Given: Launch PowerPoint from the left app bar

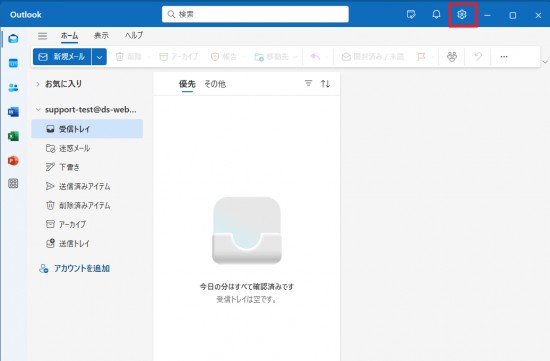Looking at the screenshot, I should pyautogui.click(x=13, y=160).
